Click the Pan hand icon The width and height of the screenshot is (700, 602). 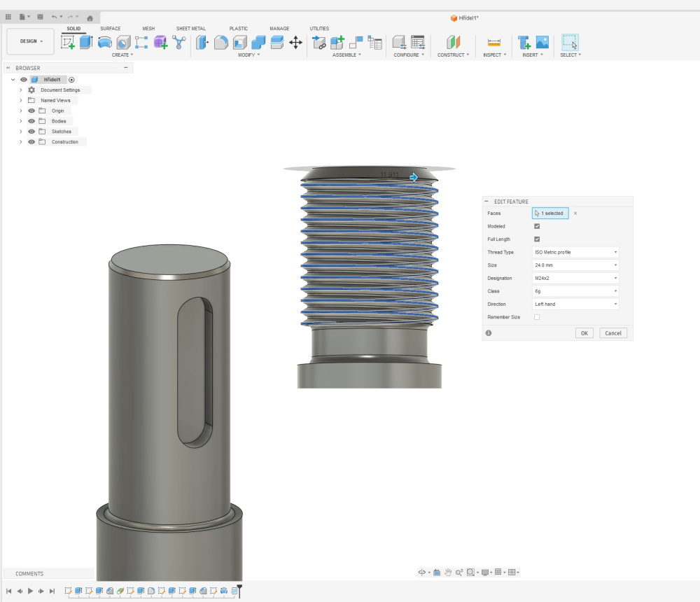click(x=448, y=573)
